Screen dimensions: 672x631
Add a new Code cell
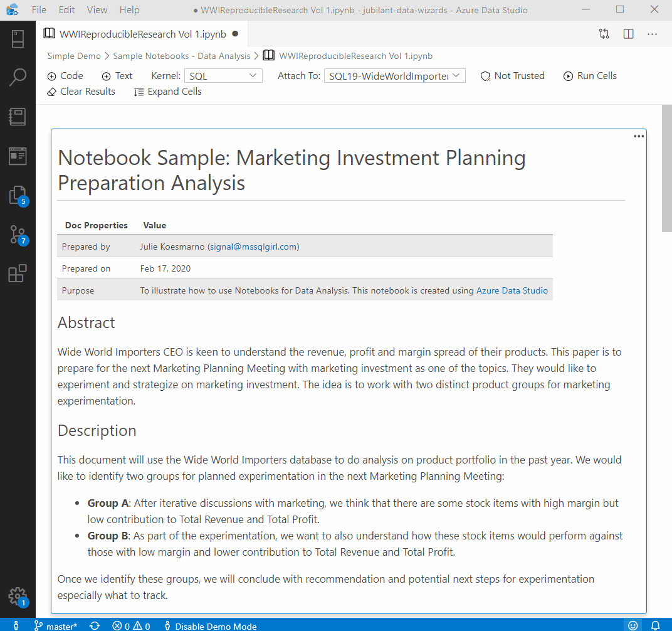[x=65, y=76]
